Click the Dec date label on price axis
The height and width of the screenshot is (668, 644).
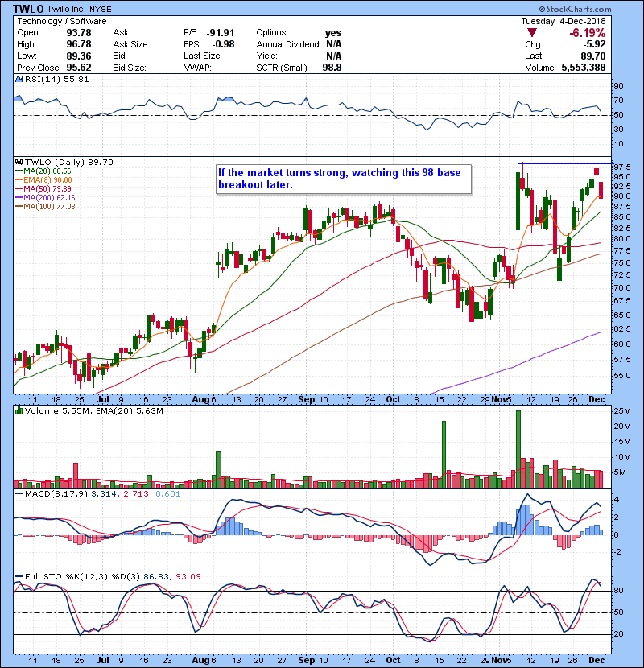click(x=597, y=400)
